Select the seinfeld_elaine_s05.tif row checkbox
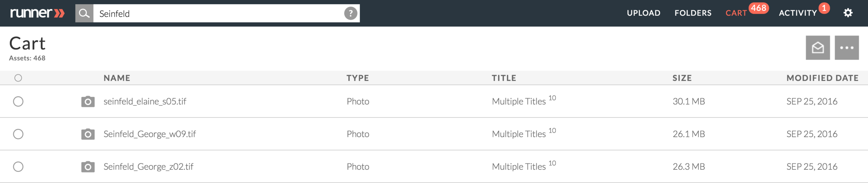The height and width of the screenshot is (183, 868). pyautogui.click(x=18, y=102)
